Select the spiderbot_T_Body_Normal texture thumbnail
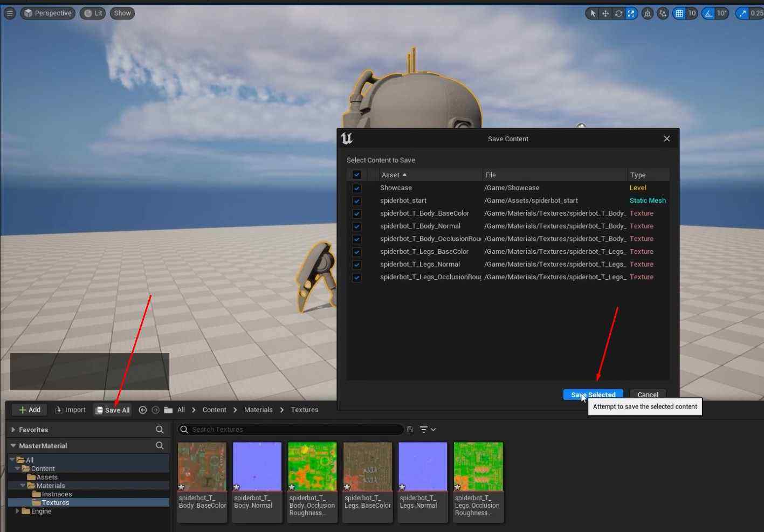Image resolution: width=764 pixels, height=532 pixels. coord(257,467)
